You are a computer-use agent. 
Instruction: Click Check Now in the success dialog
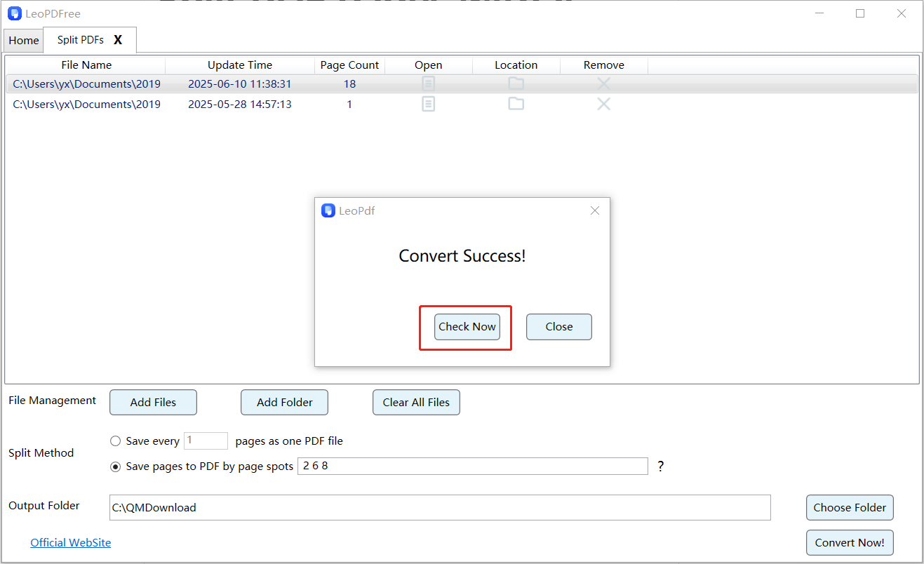467,327
